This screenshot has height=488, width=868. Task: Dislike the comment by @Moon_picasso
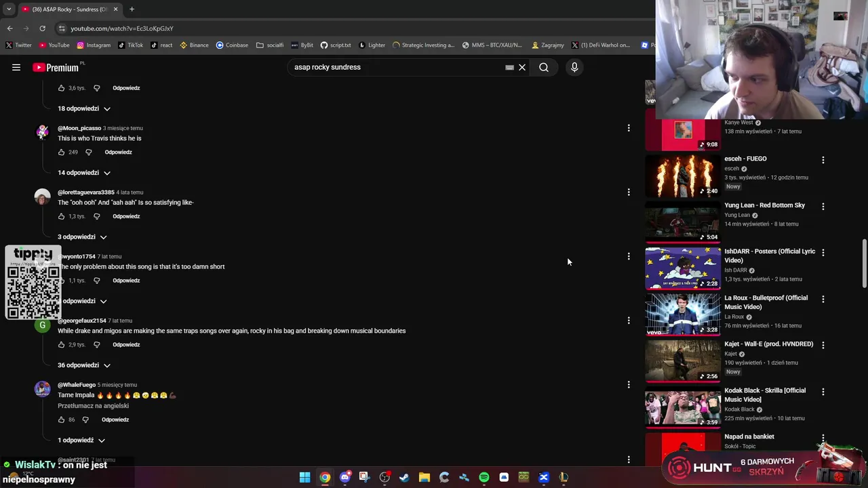pyautogui.click(x=88, y=152)
